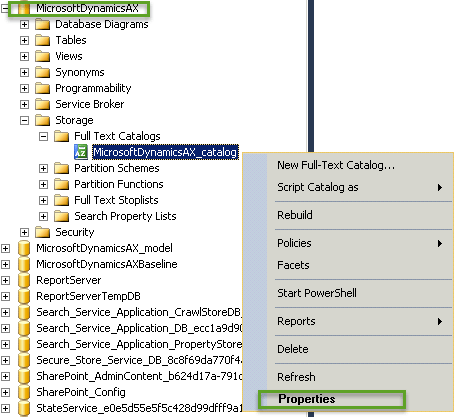Choose New Full-Text Catalog menu entry
Viewport: 462px width, 417px height.
tap(336, 165)
